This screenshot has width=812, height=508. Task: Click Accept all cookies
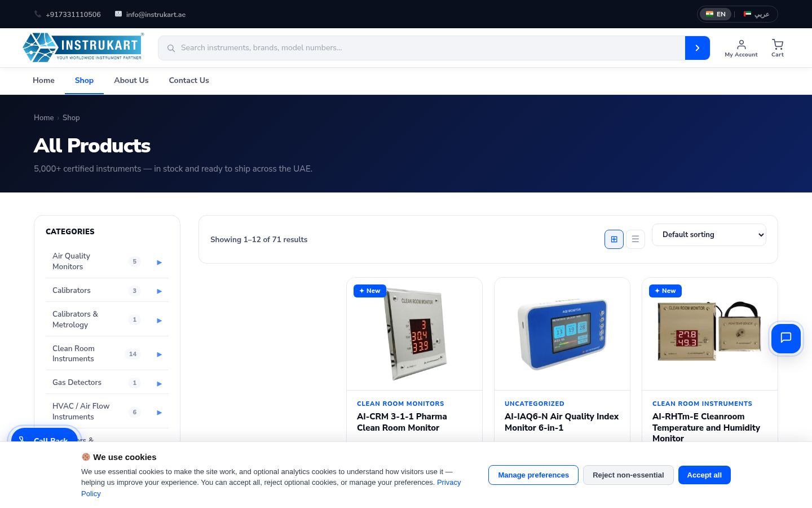[x=704, y=475]
